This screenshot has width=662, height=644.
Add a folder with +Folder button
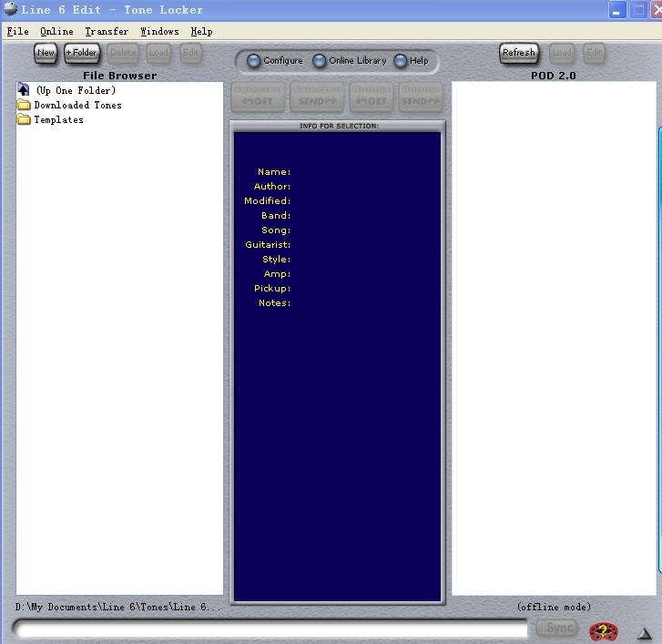[82, 53]
